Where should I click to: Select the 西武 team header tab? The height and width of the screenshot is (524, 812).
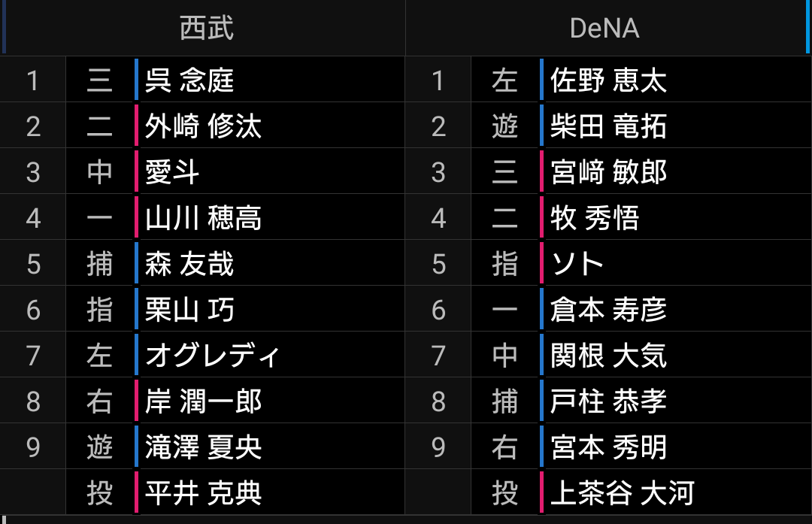pyautogui.click(x=206, y=29)
